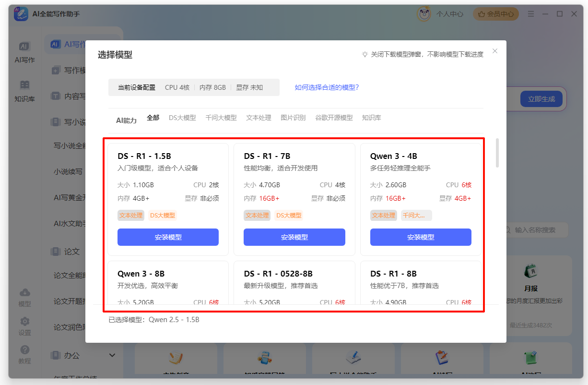This screenshot has width=588, height=385.
Task: Install the DS - R1 - 7B model
Action: pyautogui.click(x=294, y=237)
